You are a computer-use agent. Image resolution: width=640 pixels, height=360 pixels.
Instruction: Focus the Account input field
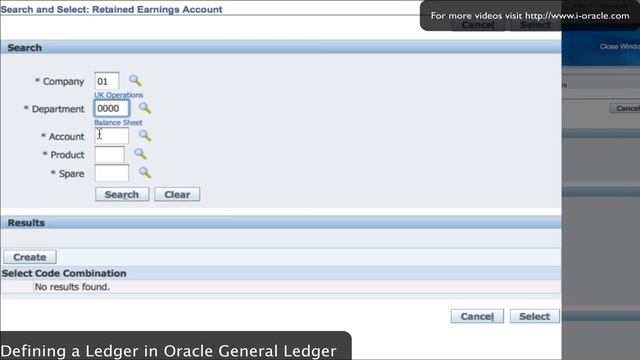tap(112, 136)
